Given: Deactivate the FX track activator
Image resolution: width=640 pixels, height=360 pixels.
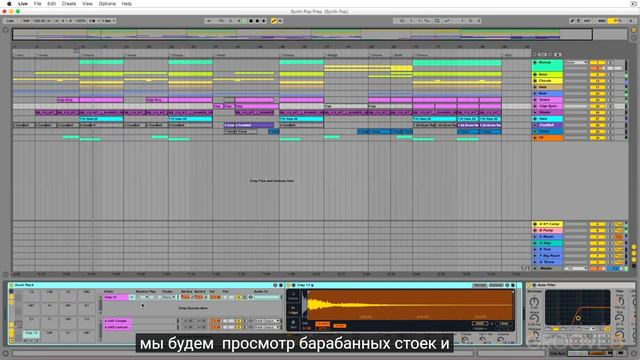Looking at the screenshot, I should tap(597, 138).
